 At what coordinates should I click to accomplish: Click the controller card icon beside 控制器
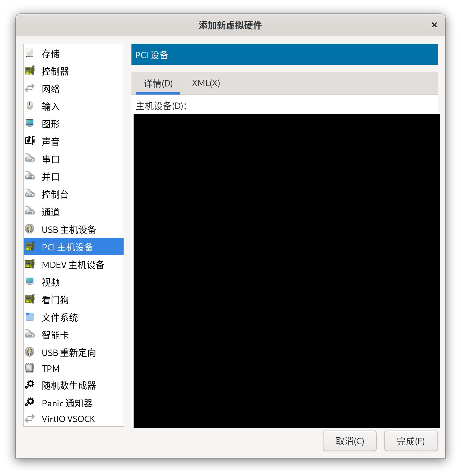point(30,71)
